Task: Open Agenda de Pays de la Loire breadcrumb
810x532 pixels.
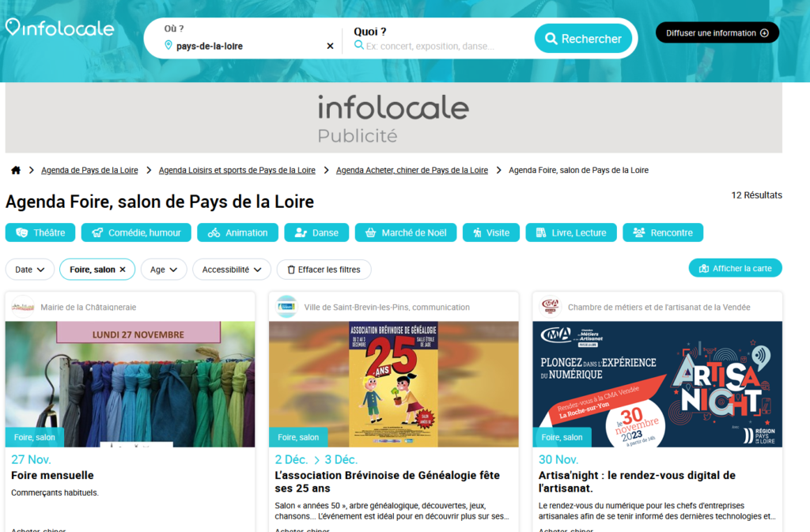Action: click(x=89, y=170)
